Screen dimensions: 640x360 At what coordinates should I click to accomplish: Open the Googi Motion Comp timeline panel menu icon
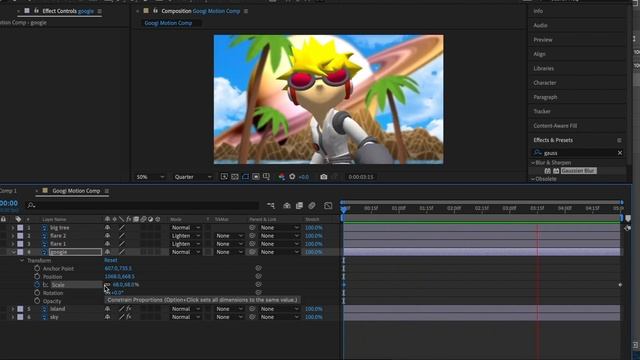click(107, 191)
